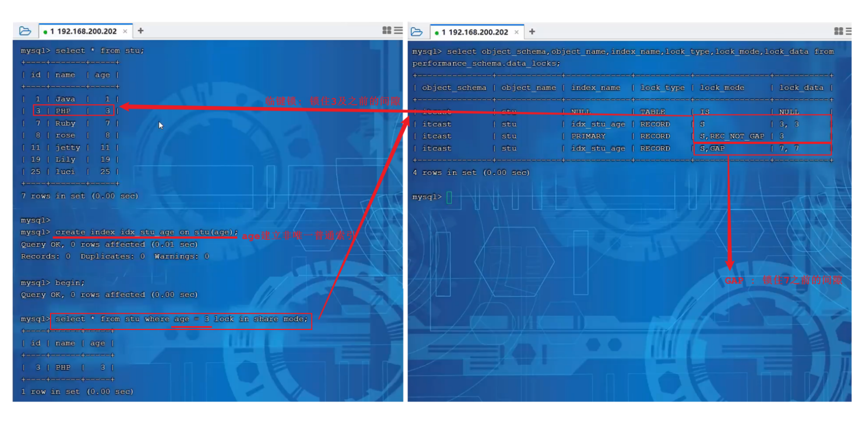Click the '7 rows in set (0.00 sec)' line
Viewport: 868px width, 426px height.
pyautogui.click(x=80, y=196)
